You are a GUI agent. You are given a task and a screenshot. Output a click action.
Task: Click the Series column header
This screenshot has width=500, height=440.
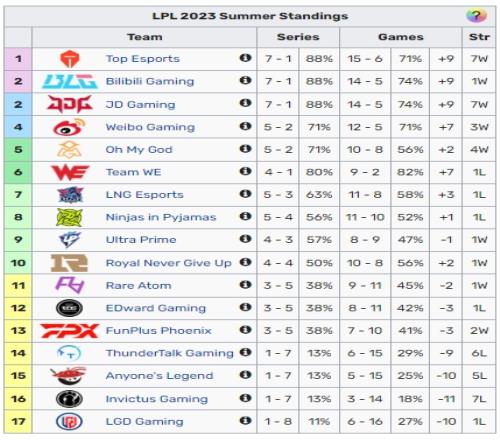point(298,37)
